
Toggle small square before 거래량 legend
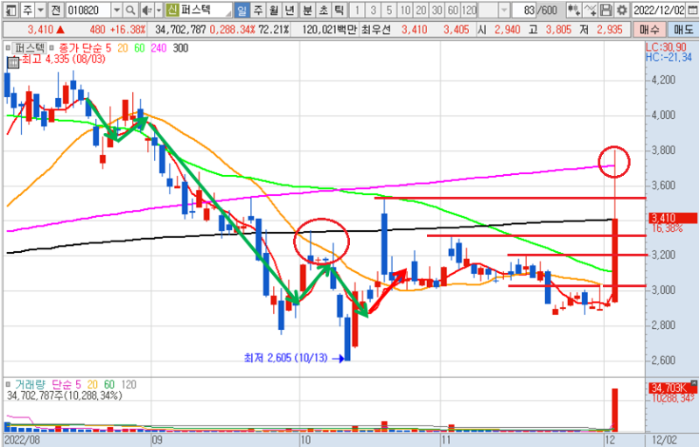(x=8, y=384)
